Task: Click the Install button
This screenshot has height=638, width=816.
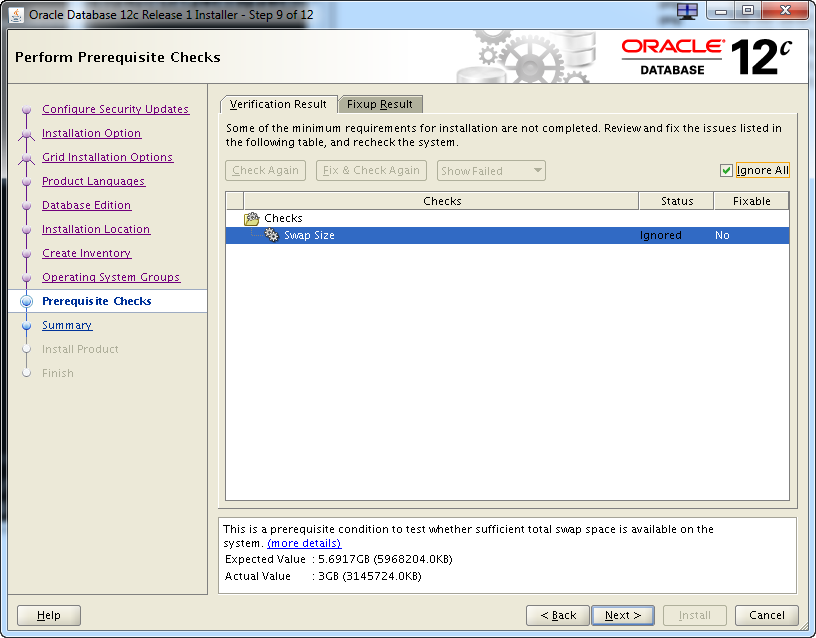Action: point(695,615)
